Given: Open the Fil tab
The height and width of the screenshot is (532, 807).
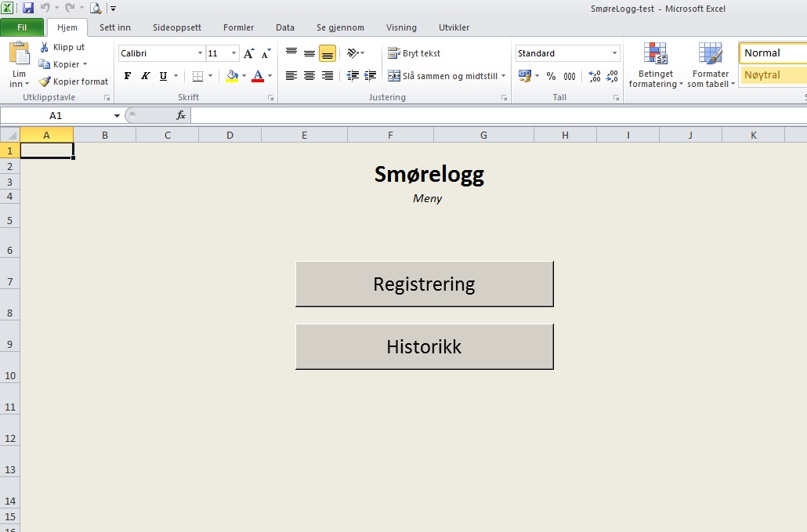Looking at the screenshot, I should 22,27.
